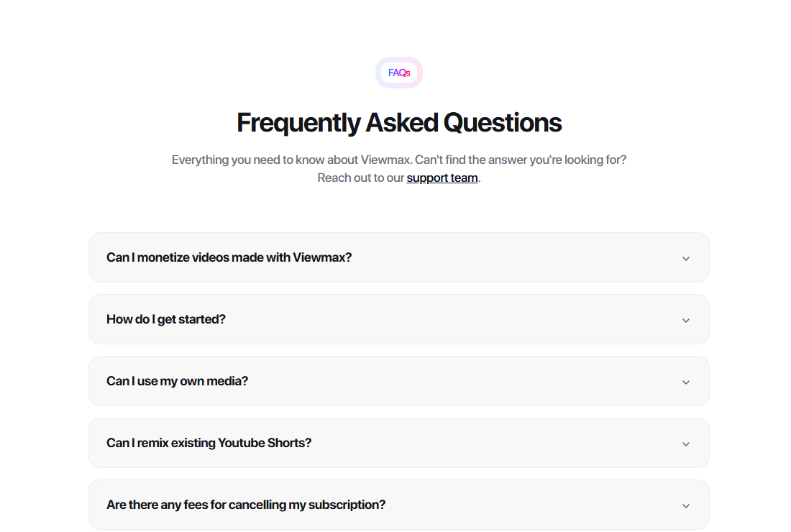791x532 pixels.
Task: Click the Viewmax description text under the heading
Action: [x=399, y=160]
